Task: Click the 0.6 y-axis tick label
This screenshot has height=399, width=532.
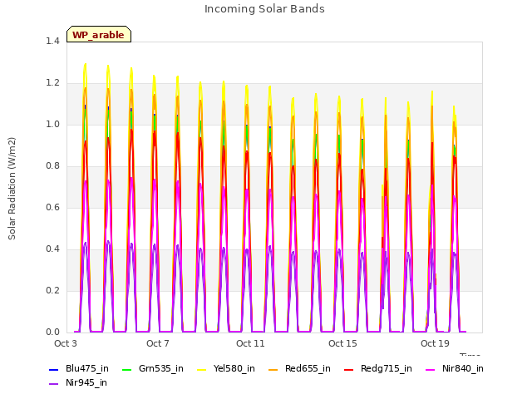Action: point(52,208)
